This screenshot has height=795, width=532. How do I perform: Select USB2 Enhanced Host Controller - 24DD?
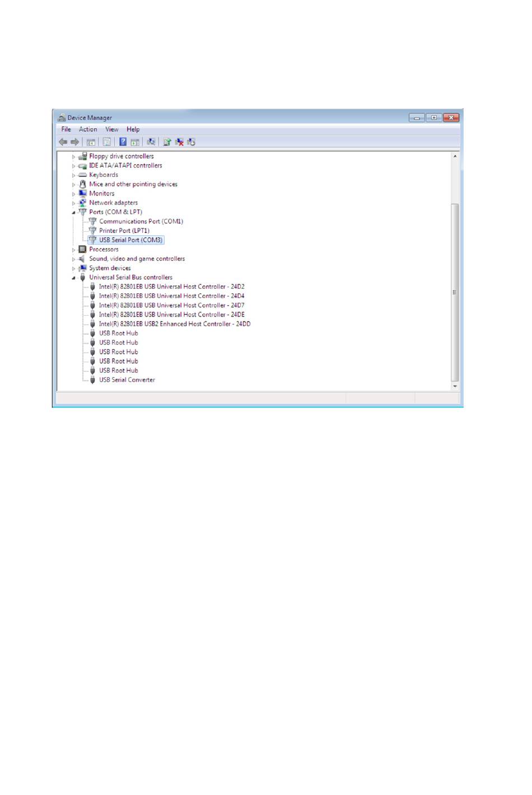(175, 324)
